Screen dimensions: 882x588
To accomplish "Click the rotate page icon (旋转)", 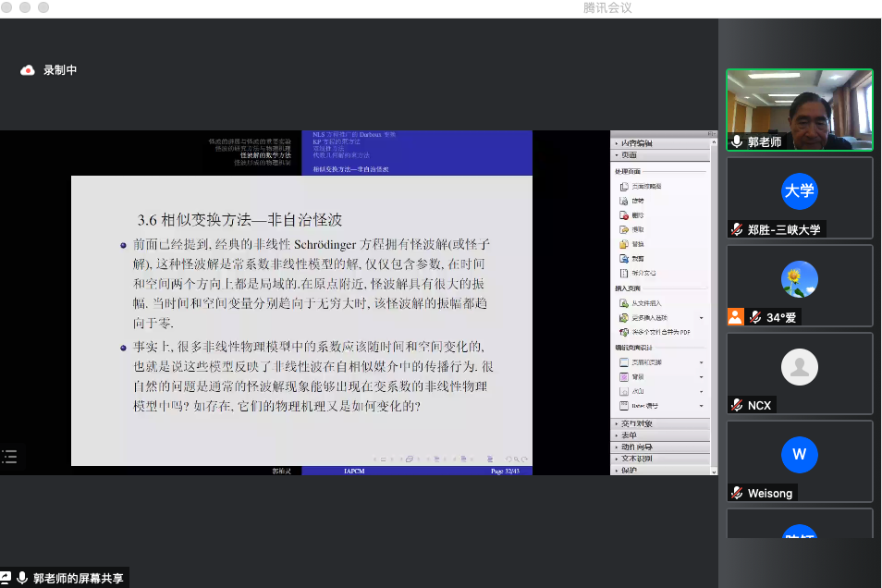I will (625, 200).
